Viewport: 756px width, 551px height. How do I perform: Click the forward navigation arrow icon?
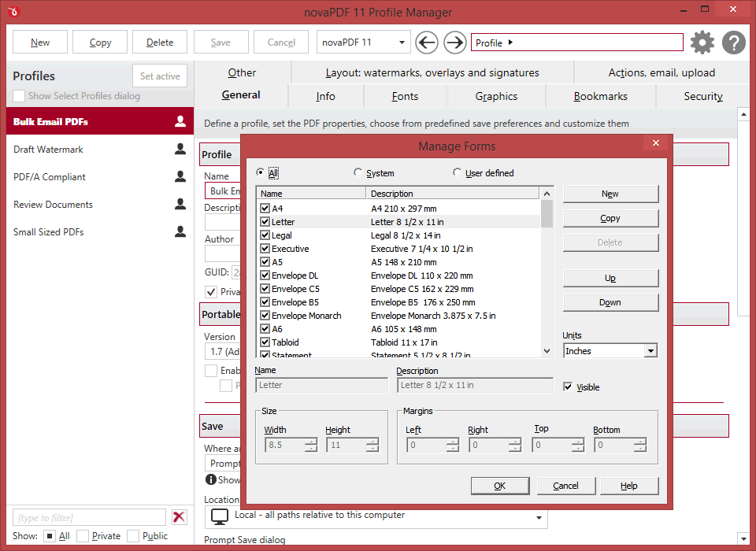pos(454,43)
